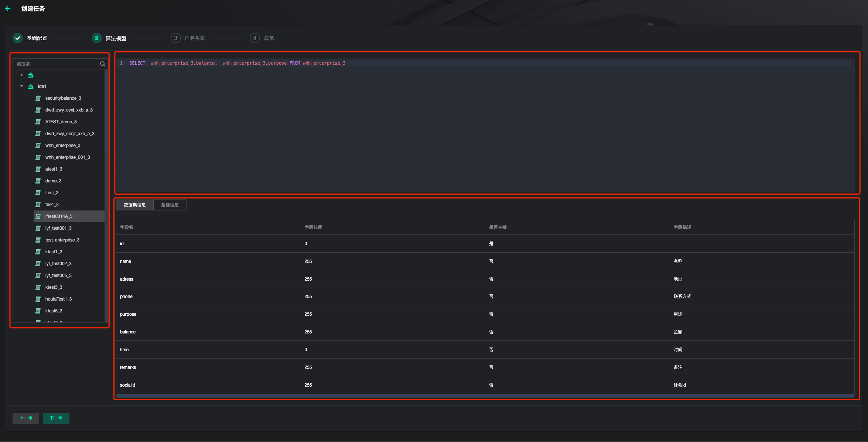Click the 下一步 button

click(56, 418)
